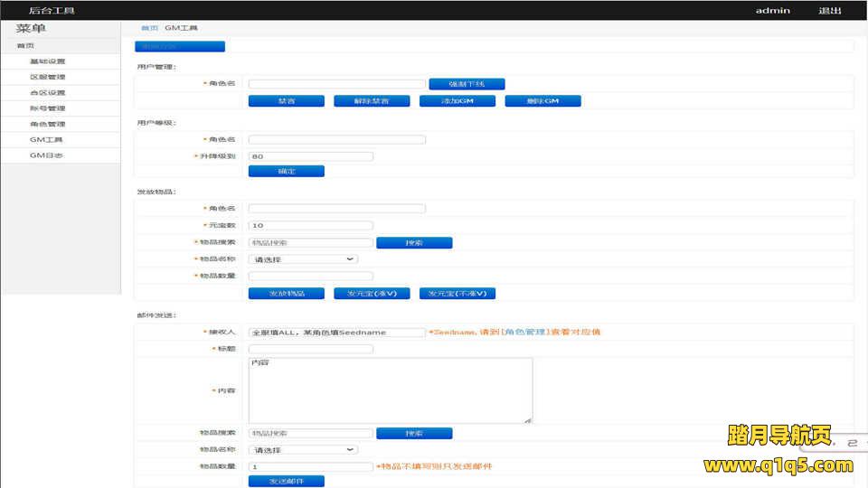Click 确定 under the user level section
The image size is (868, 488).
(286, 171)
